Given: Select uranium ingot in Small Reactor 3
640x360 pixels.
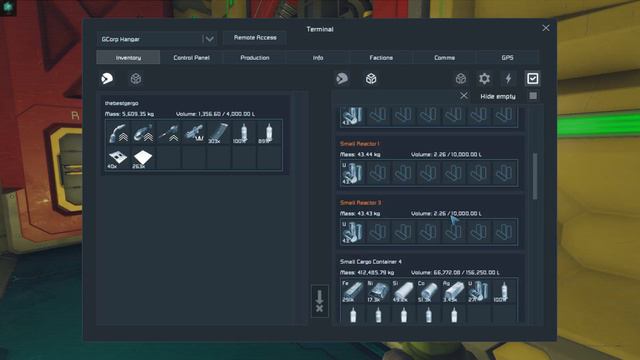Looking at the screenshot, I should coord(353,232).
